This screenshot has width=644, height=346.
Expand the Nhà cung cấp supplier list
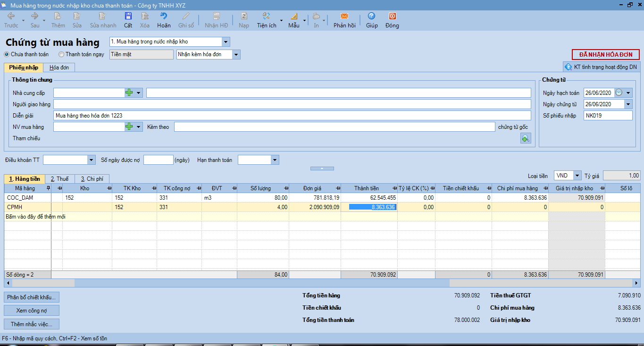139,93
